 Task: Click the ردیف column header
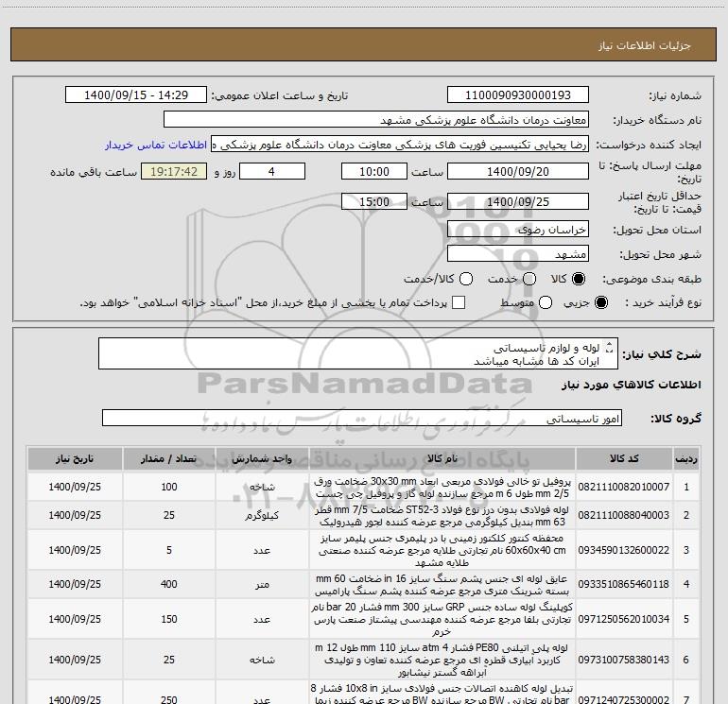(x=686, y=459)
